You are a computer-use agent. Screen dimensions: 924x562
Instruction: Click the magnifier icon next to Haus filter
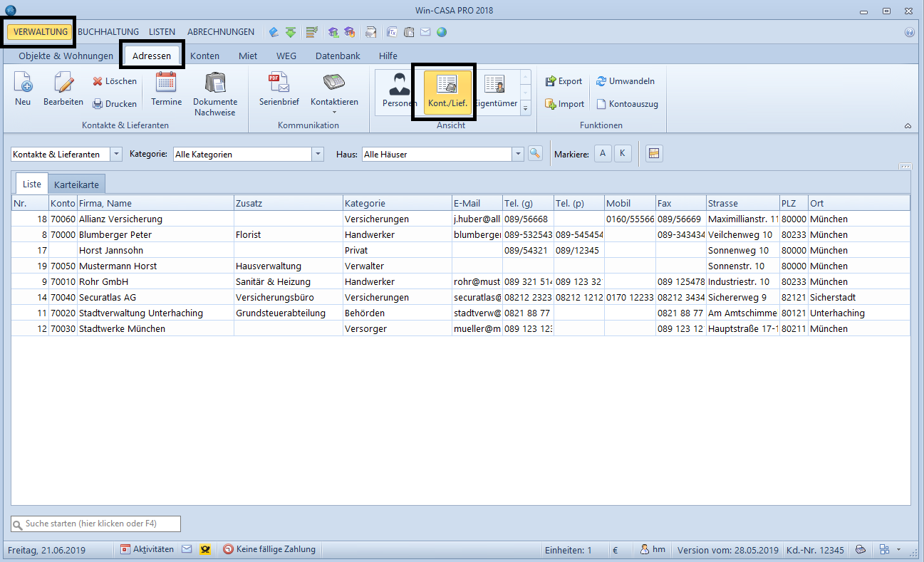pos(535,153)
